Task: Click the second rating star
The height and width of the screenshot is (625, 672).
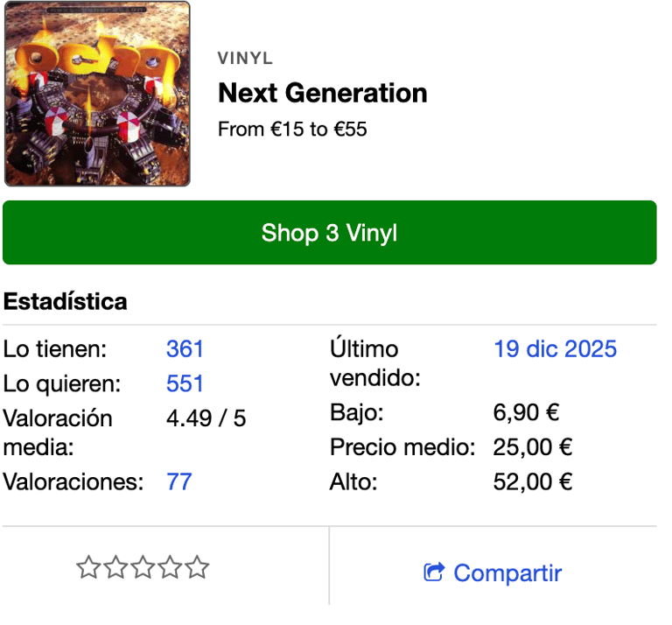Action: [x=115, y=568]
